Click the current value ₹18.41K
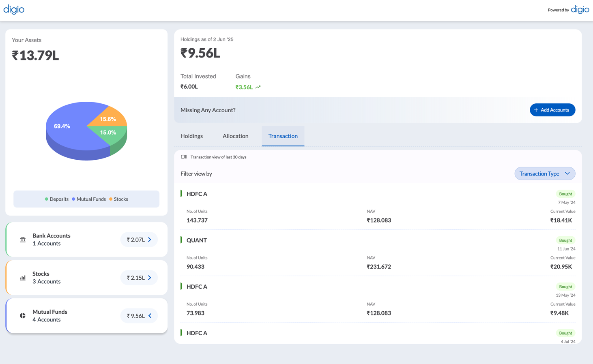This screenshot has width=593, height=364. [561, 221]
